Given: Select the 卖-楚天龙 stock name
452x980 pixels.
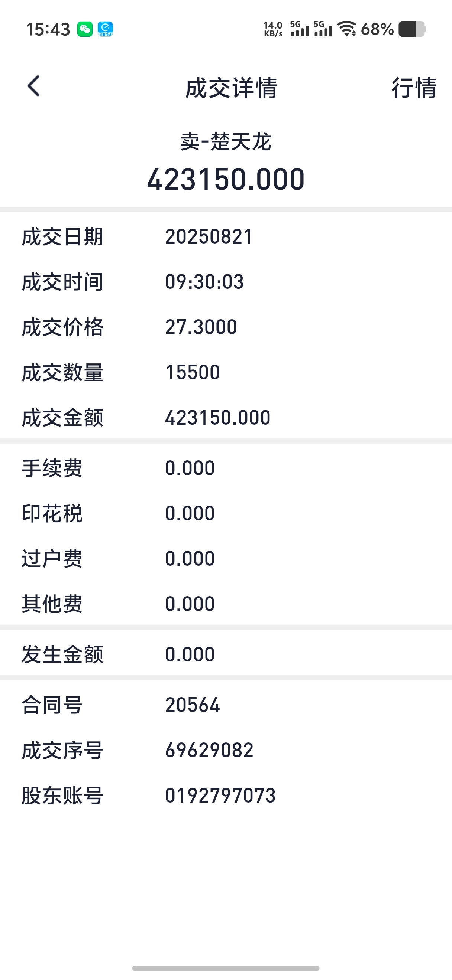Looking at the screenshot, I should pyautogui.click(x=226, y=141).
